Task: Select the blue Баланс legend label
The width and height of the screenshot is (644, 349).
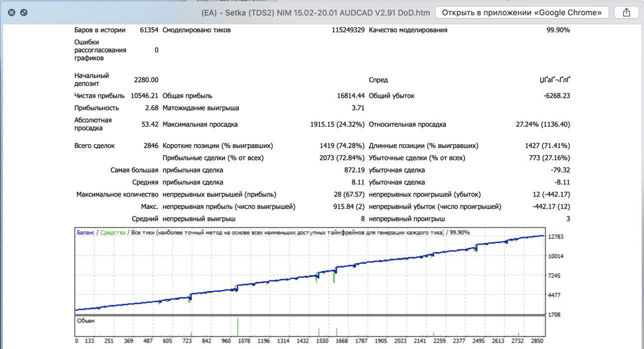Action: (85, 233)
